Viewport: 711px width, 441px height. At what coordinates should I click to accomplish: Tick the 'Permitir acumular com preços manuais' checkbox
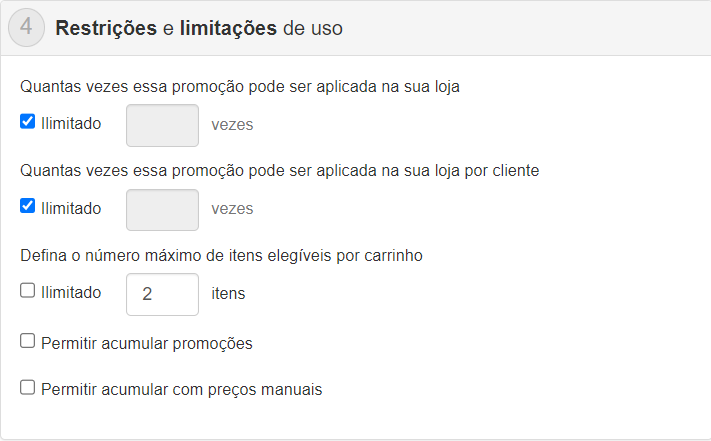28,388
